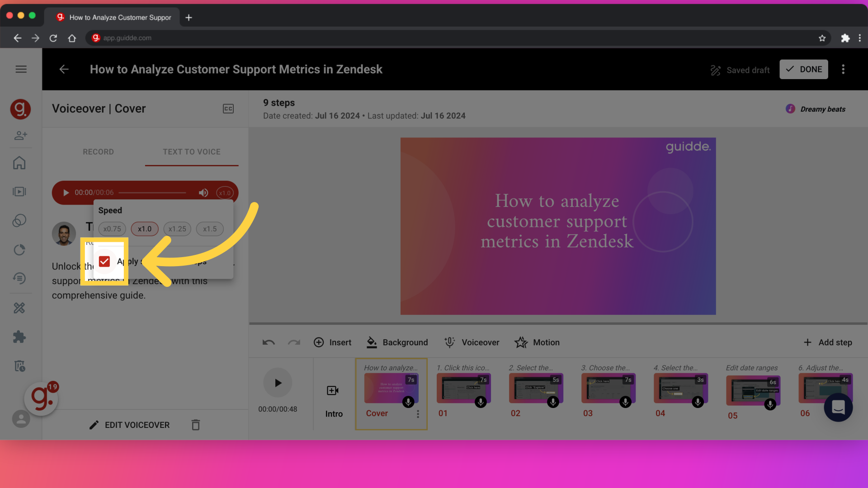Click the microphone icon on step 01
The width and height of the screenshot is (868, 488).
481,402
